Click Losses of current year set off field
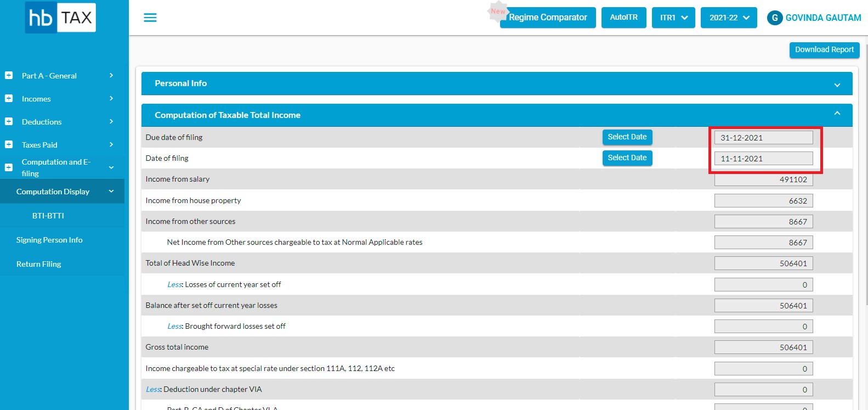The width and height of the screenshot is (868, 410). tap(764, 285)
